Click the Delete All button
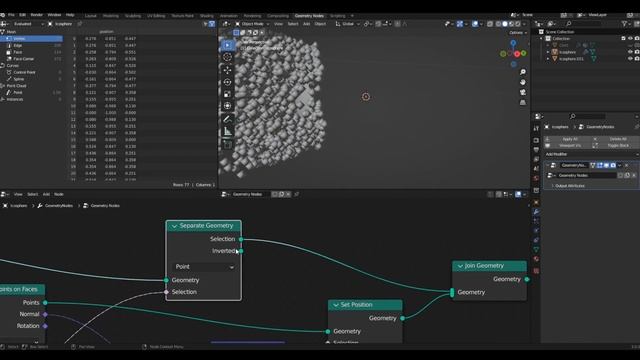The width and height of the screenshot is (640, 360). tap(617, 139)
